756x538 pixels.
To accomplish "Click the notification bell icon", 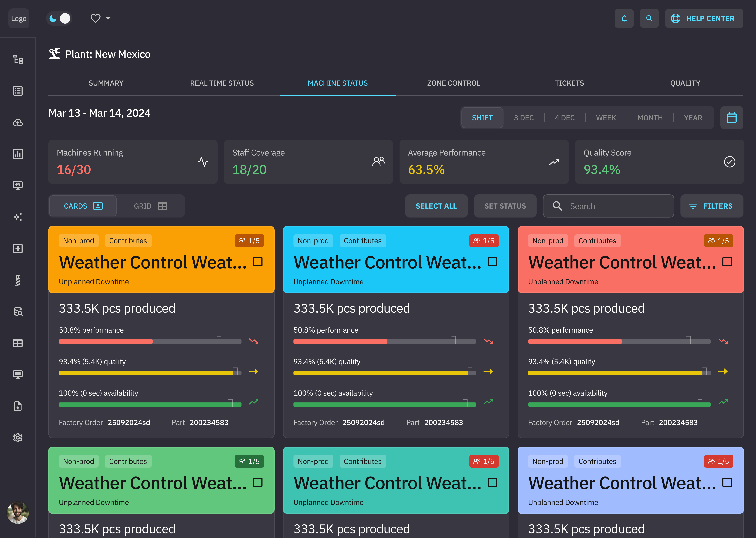I will 624,19.
